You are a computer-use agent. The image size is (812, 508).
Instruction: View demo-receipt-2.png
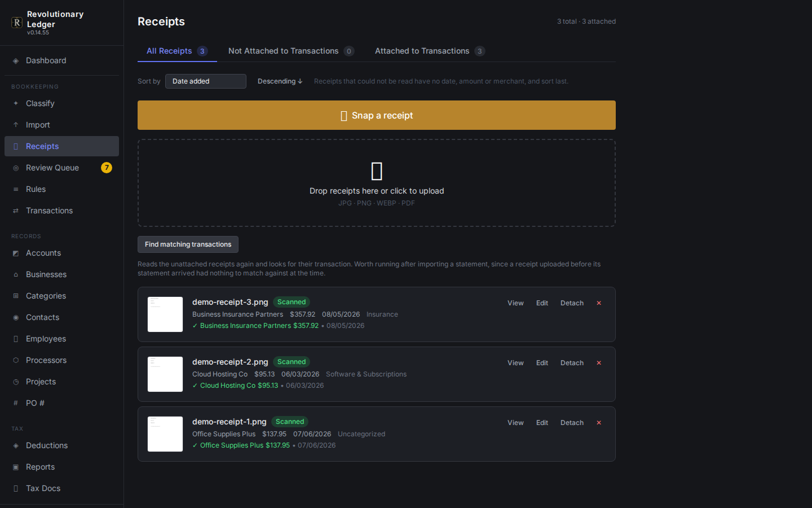(515, 363)
